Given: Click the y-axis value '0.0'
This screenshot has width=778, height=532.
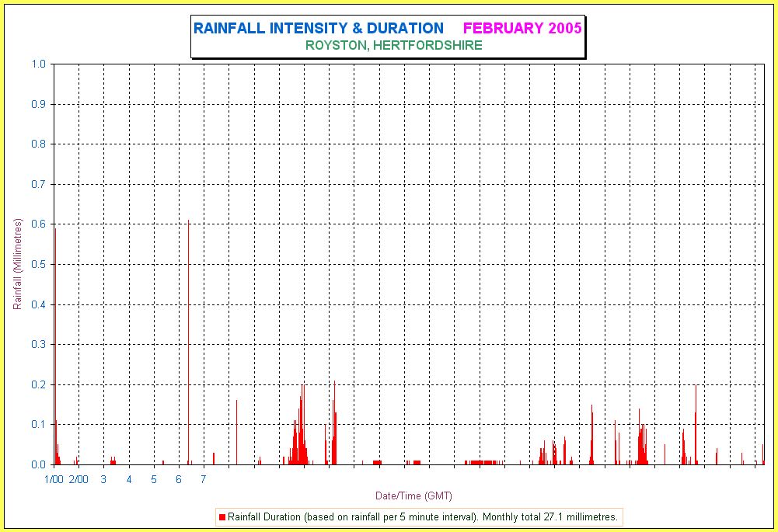Looking at the screenshot, I should coord(39,464).
